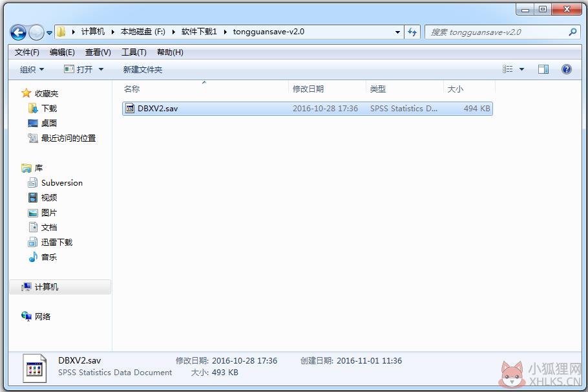Screen dimensions: 588x392
Task: Click 创建日期 value in details pane
Action: click(370, 361)
